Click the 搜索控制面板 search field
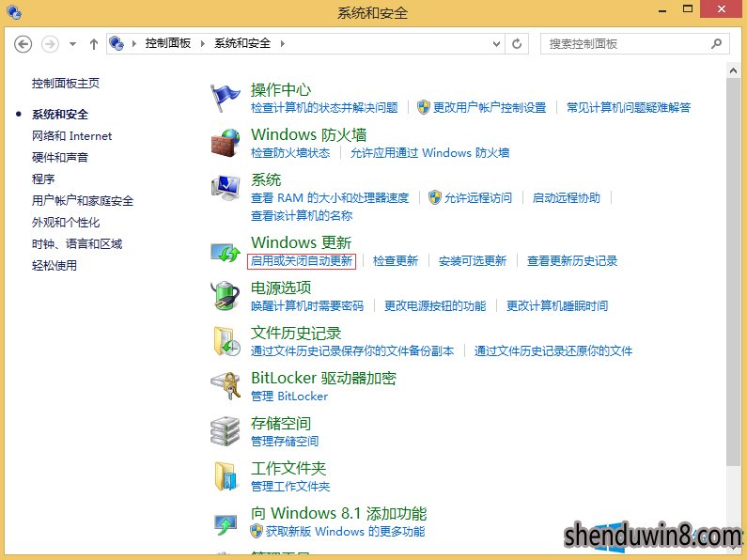This screenshot has width=747, height=560. click(x=634, y=44)
